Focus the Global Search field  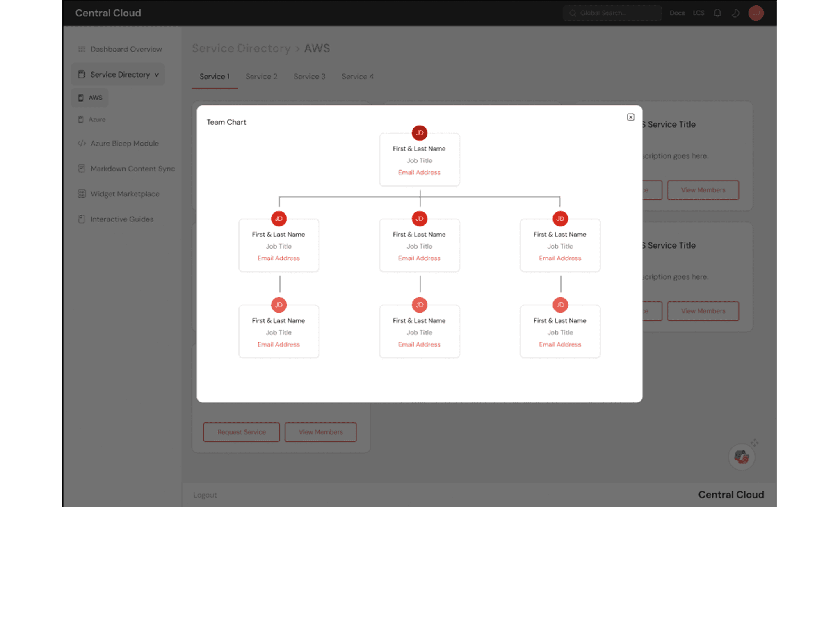612,13
